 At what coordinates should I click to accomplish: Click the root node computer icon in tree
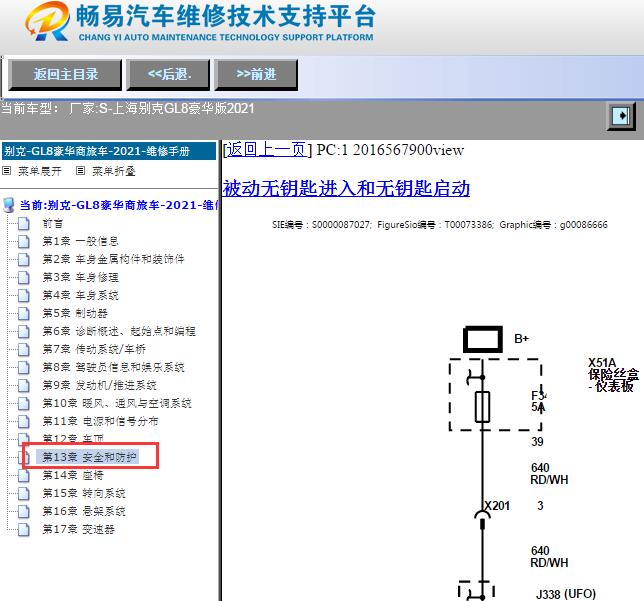tap(8, 205)
